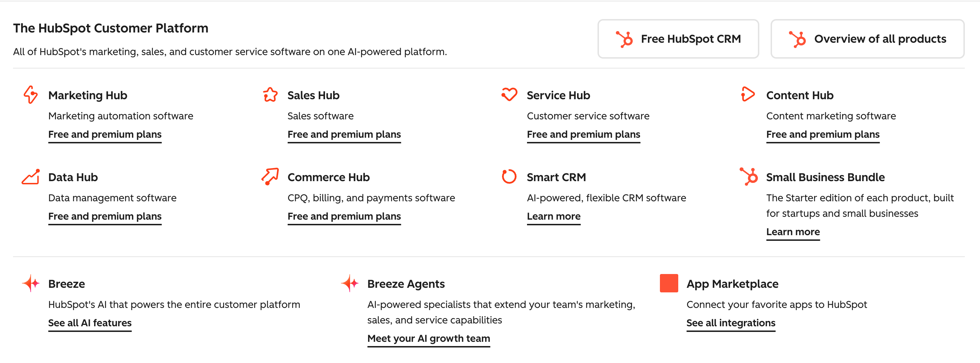Image resolution: width=980 pixels, height=363 pixels.
Task: Click the Sales Hub star icon
Action: 270,95
